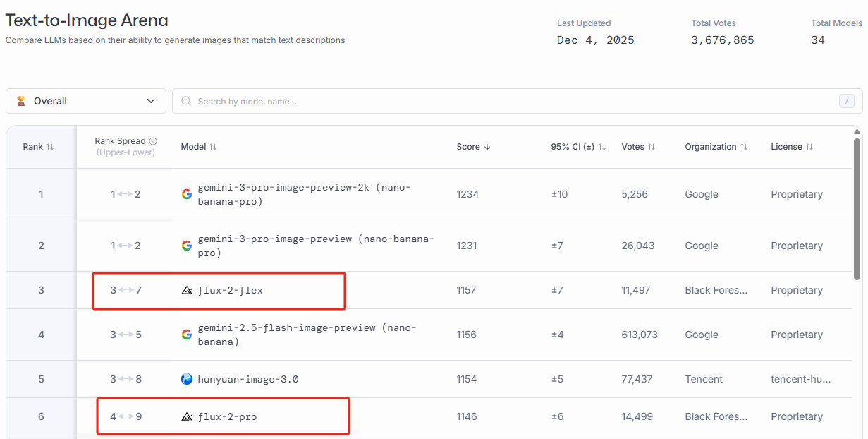Click the Black Forest icon beside flux-2-pro
The width and height of the screenshot is (868, 439).
(x=187, y=416)
